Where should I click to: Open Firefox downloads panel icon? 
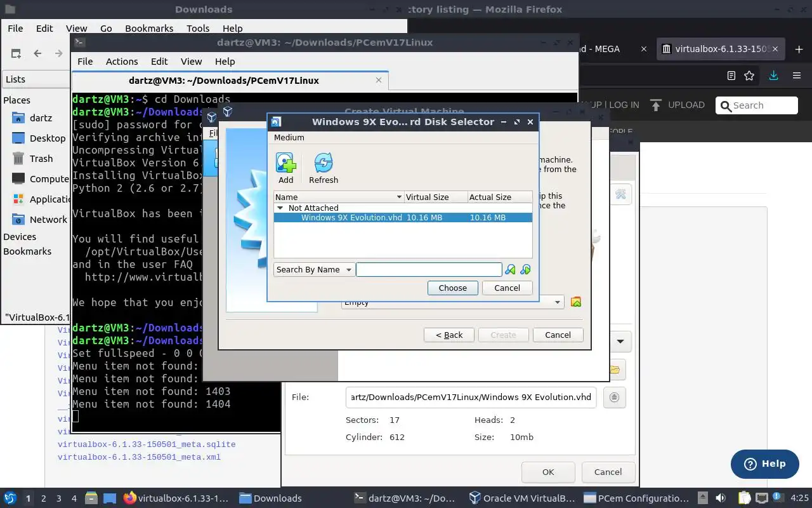point(773,76)
